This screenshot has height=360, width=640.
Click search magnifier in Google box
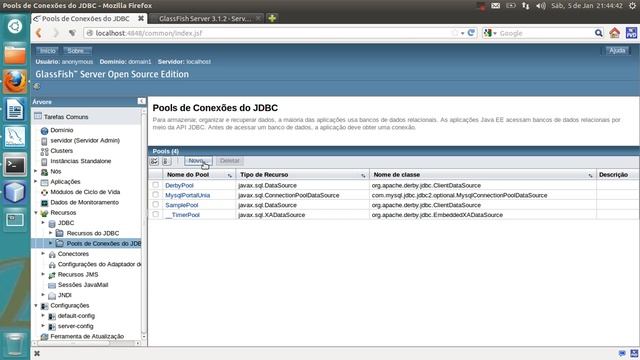coord(598,33)
